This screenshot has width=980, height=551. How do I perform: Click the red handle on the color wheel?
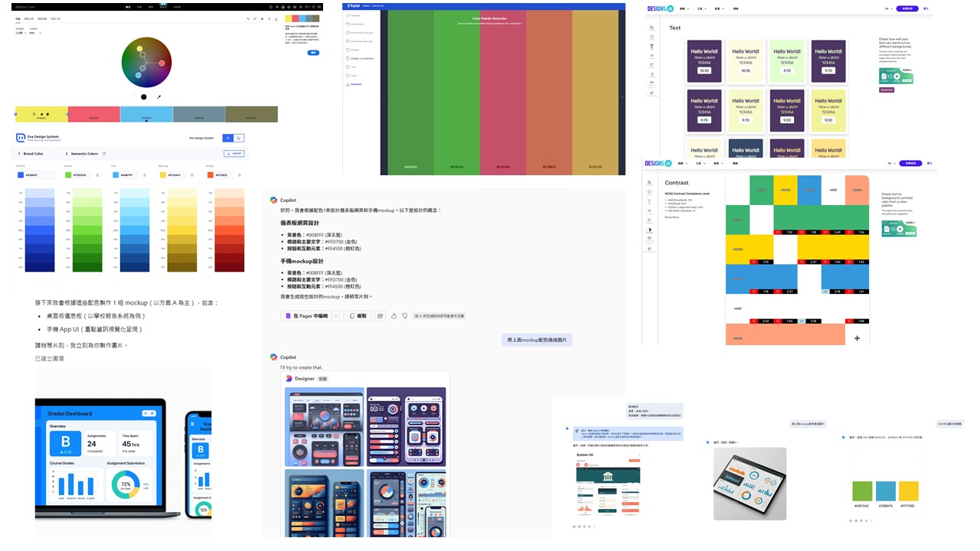pos(162,63)
